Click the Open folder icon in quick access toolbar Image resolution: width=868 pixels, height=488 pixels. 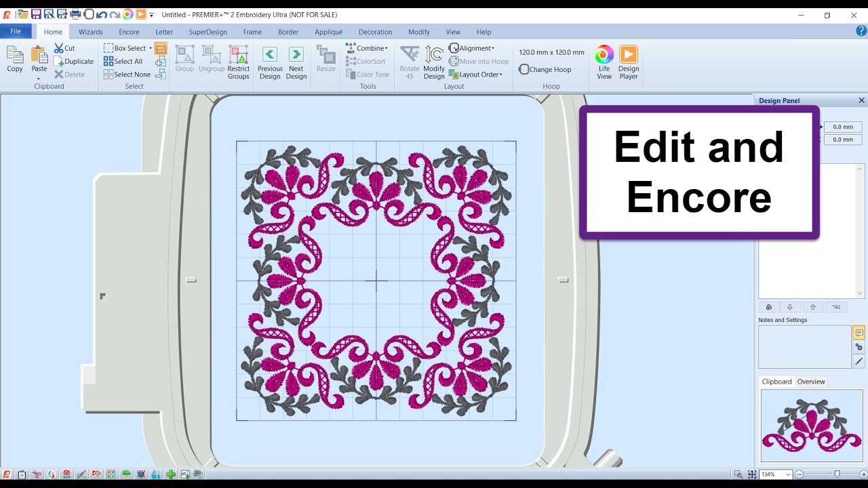(22, 14)
